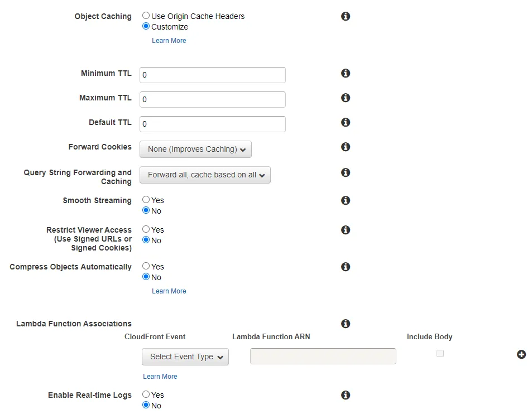532x419 pixels.
Task: Follow Learn More link under Lambda associations
Action: point(160,377)
